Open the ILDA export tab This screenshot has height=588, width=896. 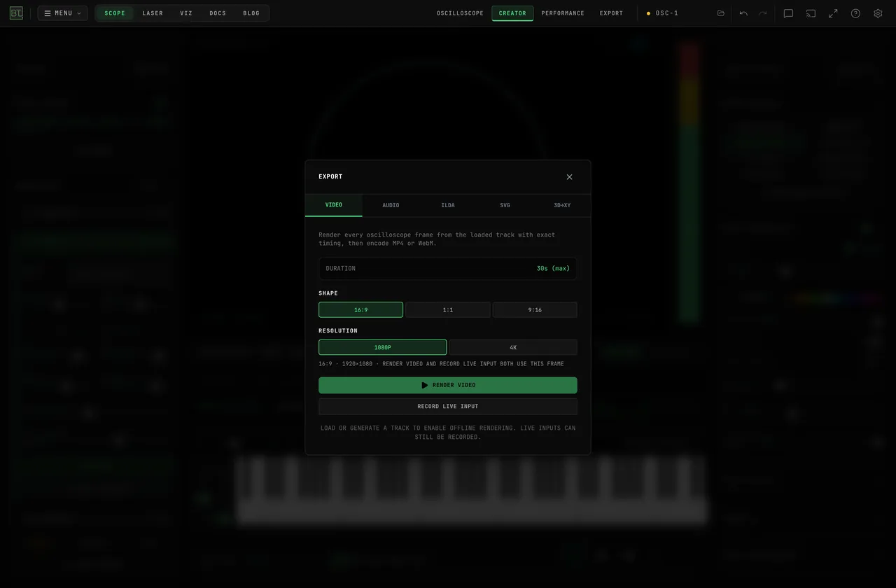448,205
